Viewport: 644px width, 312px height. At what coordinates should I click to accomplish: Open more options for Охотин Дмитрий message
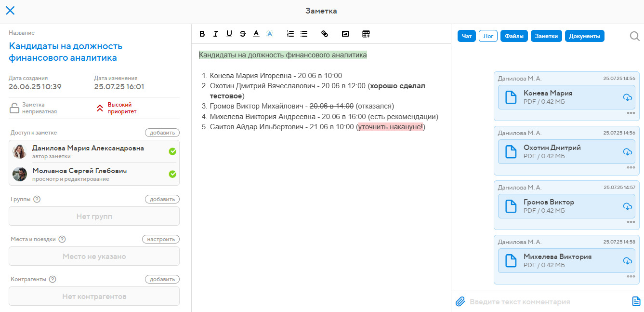click(x=631, y=167)
